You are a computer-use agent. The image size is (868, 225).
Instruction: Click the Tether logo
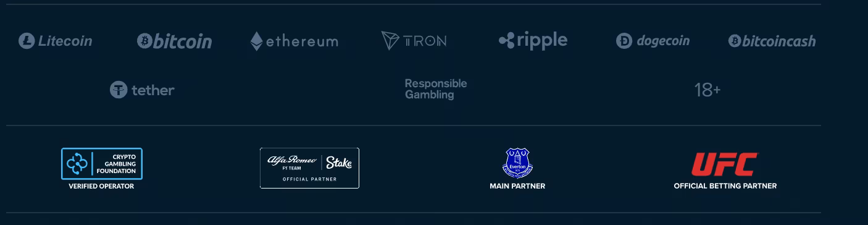(x=142, y=90)
